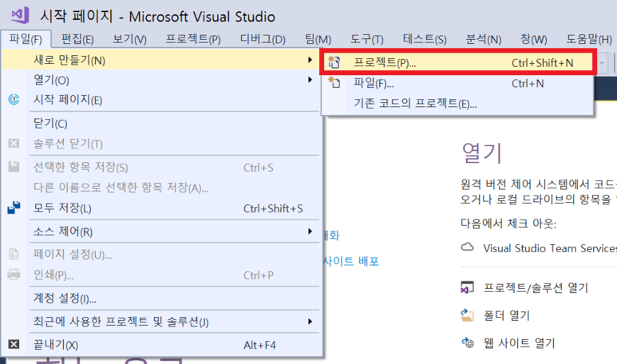Click the web site icon beside 웹 사이트 열기
Screen dimensions: 617x364
(468, 342)
